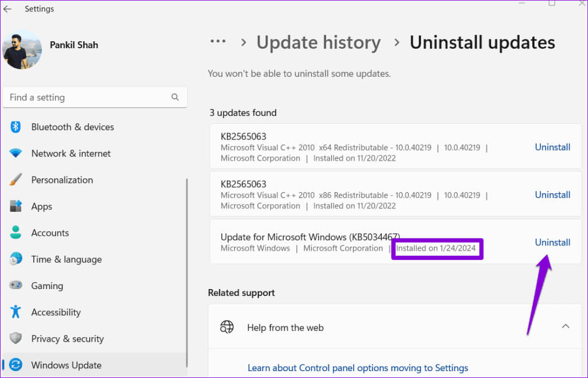Click the Privacy & security shield icon
This screenshot has height=378, width=588.
point(16,338)
